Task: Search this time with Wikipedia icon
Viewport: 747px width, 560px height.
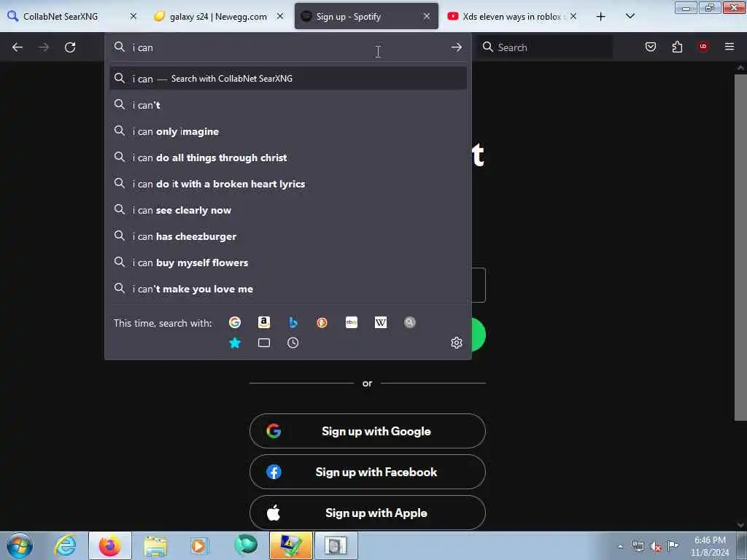Action: 381,322
